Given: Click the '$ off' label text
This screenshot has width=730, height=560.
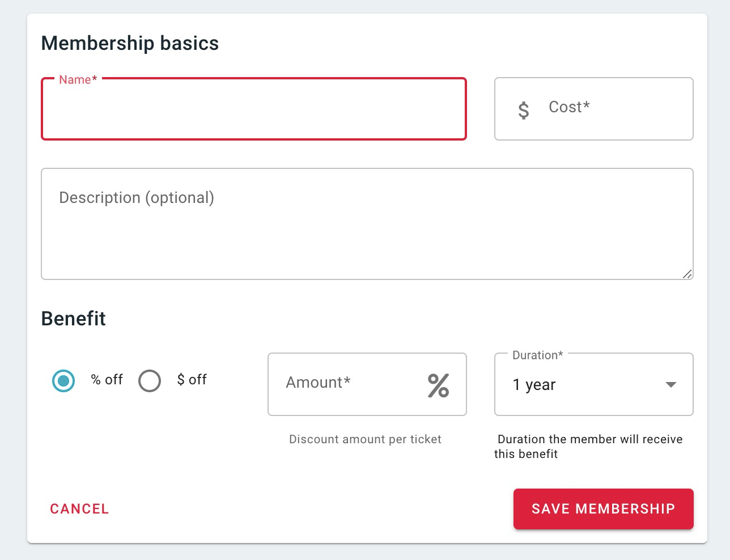Looking at the screenshot, I should [192, 379].
